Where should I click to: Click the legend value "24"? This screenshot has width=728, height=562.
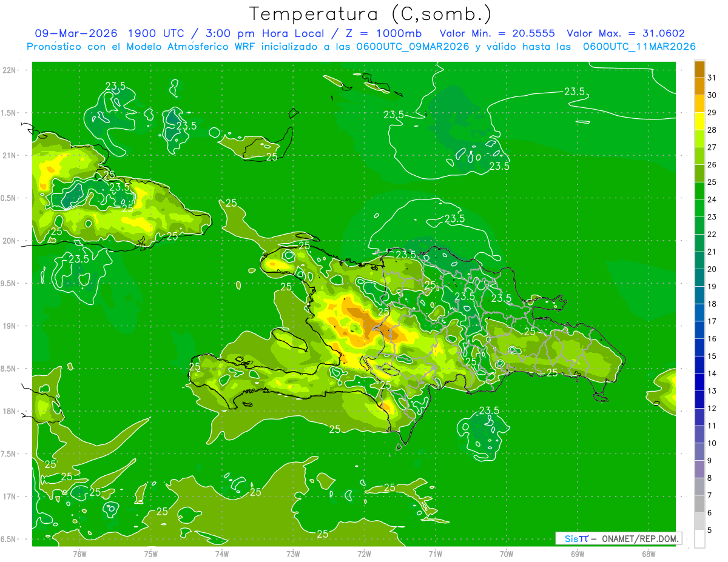[712, 199]
